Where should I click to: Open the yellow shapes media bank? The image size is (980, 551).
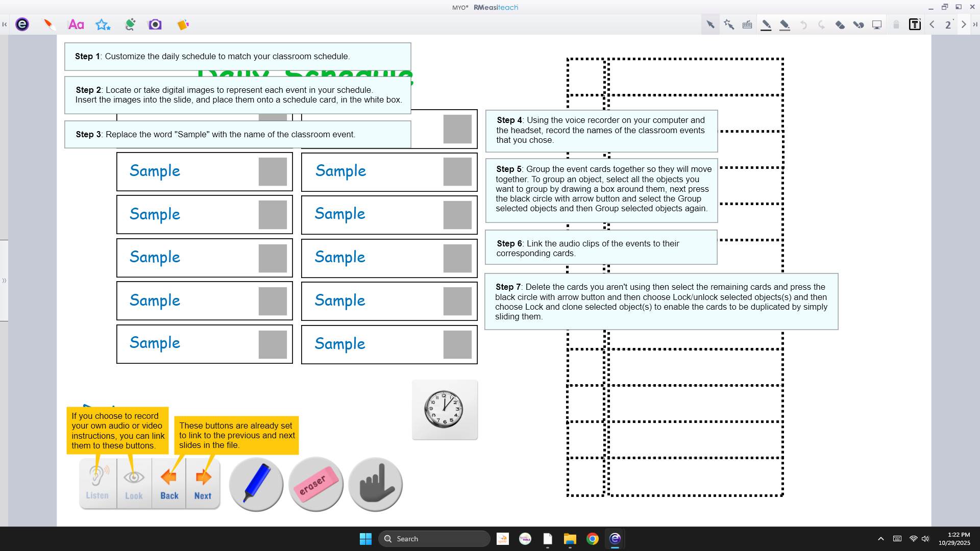(183, 24)
